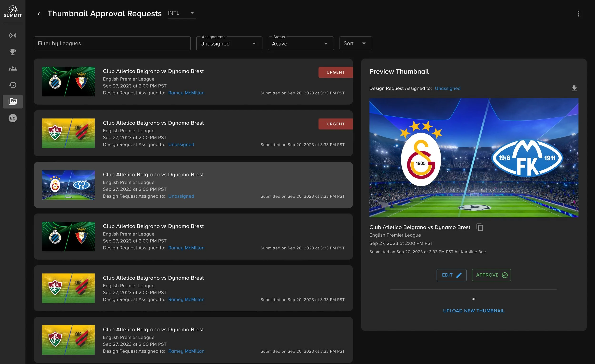Open the live broadcast sidebar icon
The height and width of the screenshot is (364, 595).
click(x=13, y=35)
